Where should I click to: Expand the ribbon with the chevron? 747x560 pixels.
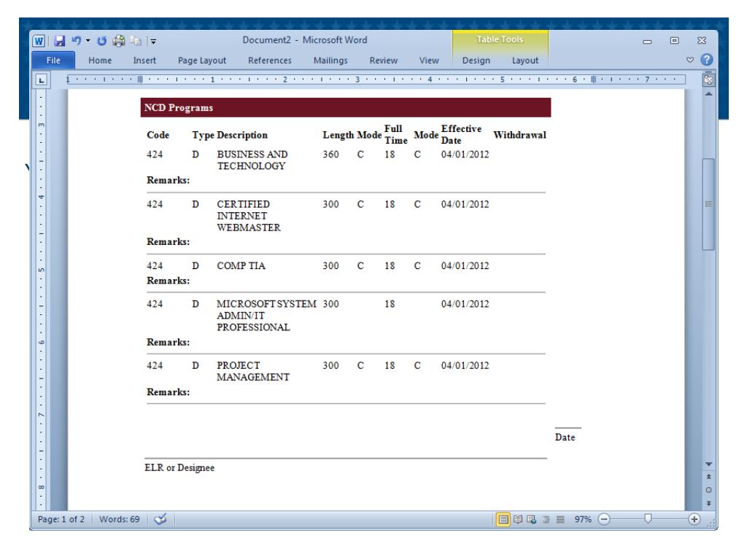click(x=690, y=60)
